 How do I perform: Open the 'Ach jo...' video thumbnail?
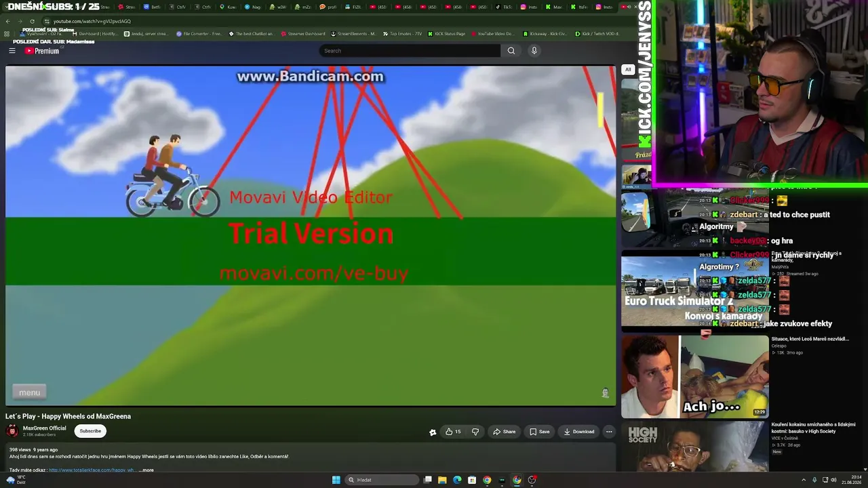pos(695,377)
